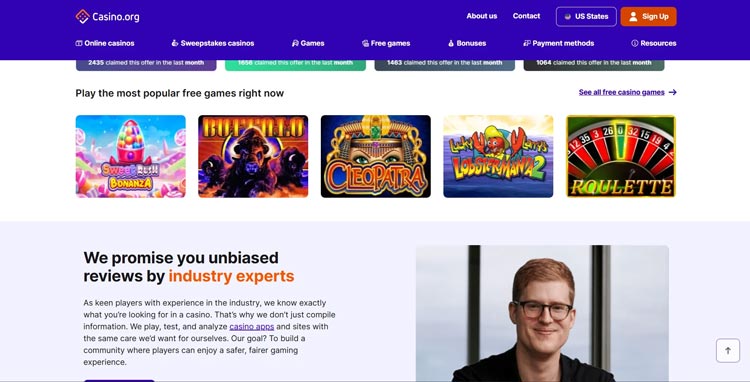
Task: Open the Sweet Rush Bonanza game
Action: tap(131, 156)
